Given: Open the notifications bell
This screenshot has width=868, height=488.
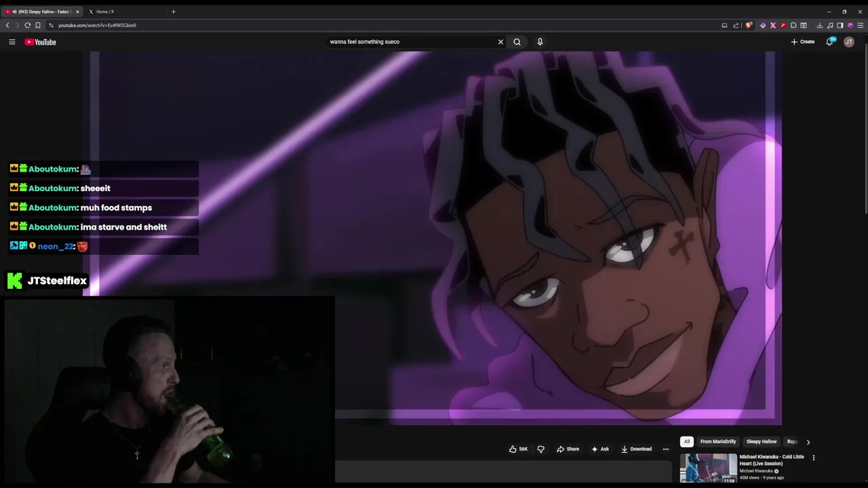Looking at the screenshot, I should [x=829, y=42].
